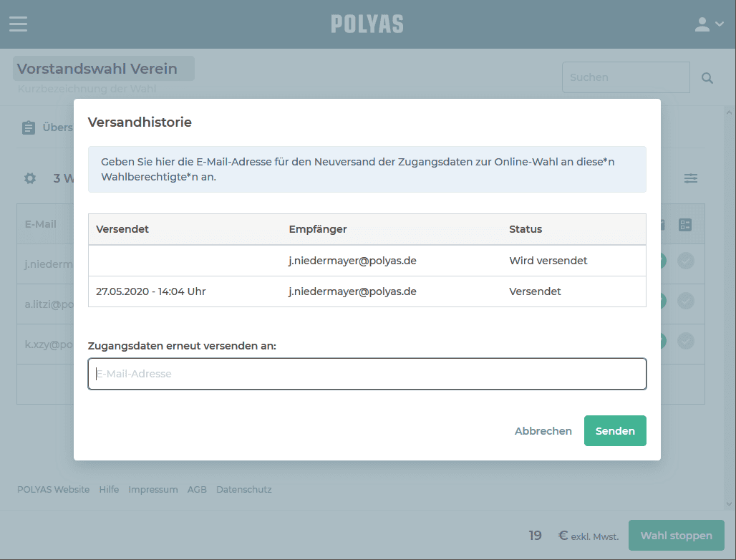Click the Wahl stoppen button
736x560 pixels.
(676, 536)
